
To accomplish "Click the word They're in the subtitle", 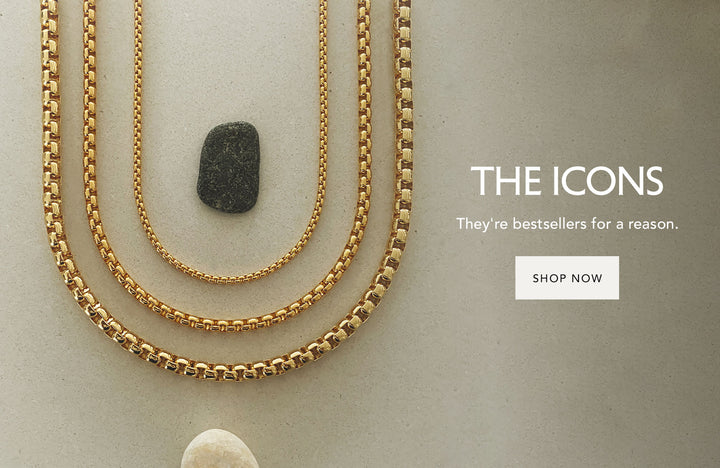I will click(x=482, y=224).
